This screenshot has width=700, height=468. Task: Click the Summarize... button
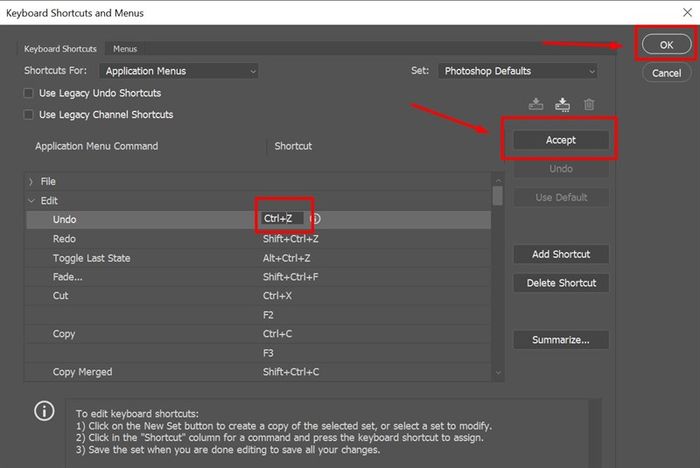(x=561, y=340)
